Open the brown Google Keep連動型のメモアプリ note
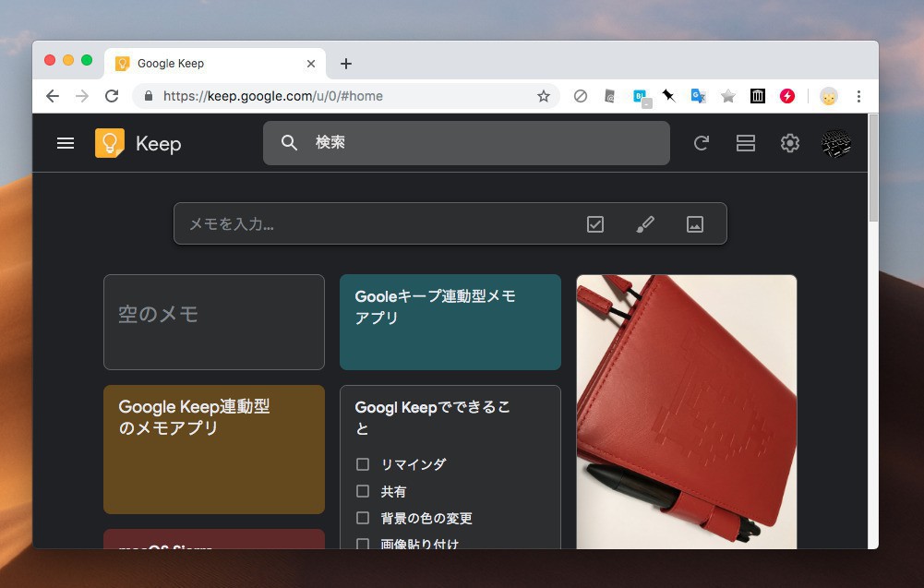Screen dimensions: 924x588 tap(214, 450)
